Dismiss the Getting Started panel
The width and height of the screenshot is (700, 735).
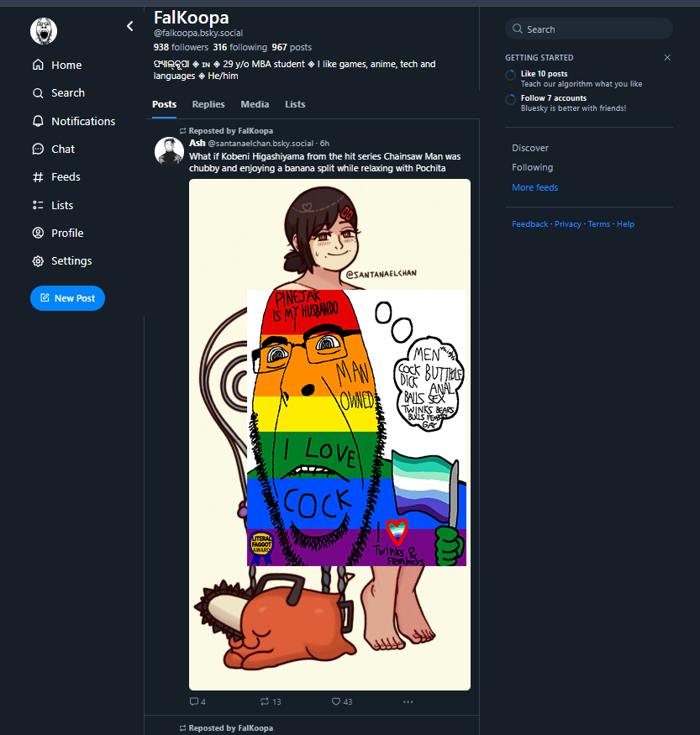coord(667,58)
